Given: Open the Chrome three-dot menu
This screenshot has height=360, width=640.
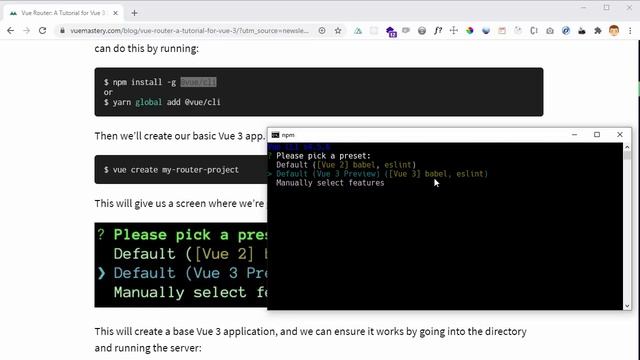Looking at the screenshot, I should (630, 31).
